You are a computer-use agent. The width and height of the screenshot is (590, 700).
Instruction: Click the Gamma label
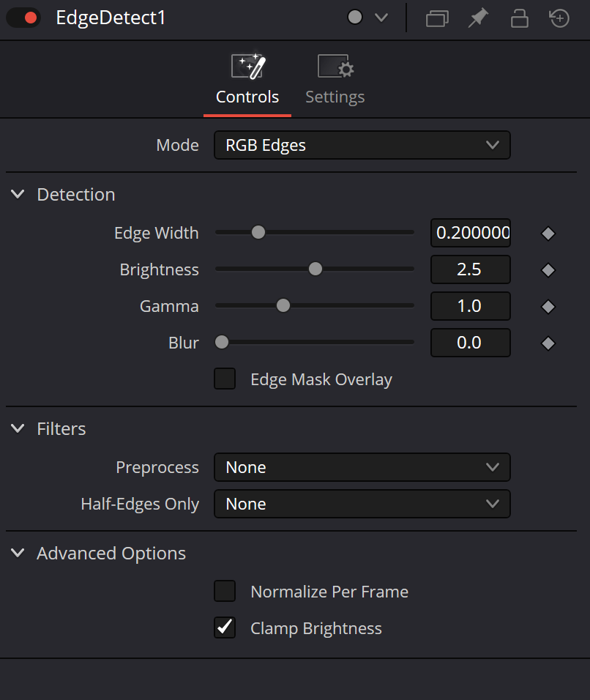(x=169, y=306)
